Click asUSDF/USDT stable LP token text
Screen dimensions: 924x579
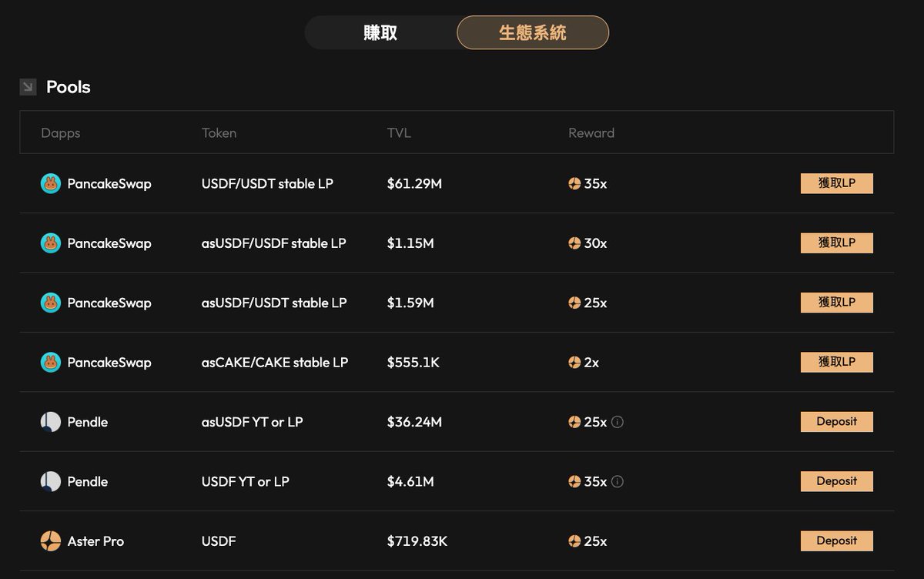pyautogui.click(x=274, y=303)
